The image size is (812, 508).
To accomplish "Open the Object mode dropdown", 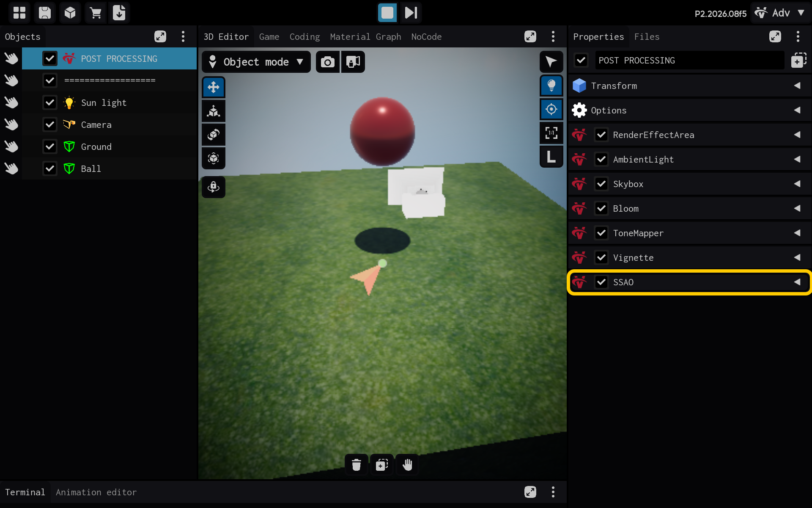I will (x=256, y=62).
